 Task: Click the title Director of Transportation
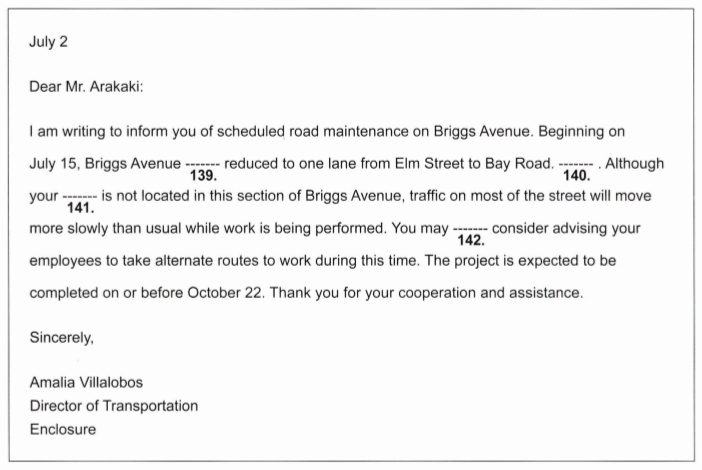(x=114, y=406)
